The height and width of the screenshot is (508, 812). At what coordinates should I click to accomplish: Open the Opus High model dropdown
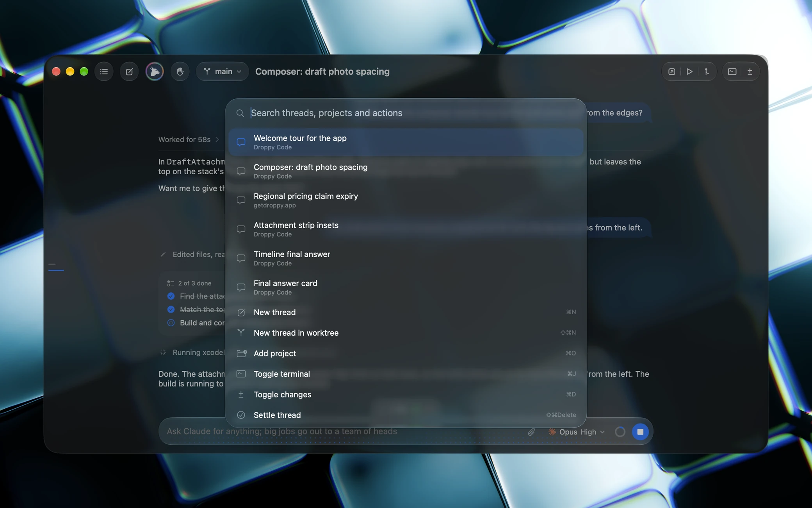[577, 432]
